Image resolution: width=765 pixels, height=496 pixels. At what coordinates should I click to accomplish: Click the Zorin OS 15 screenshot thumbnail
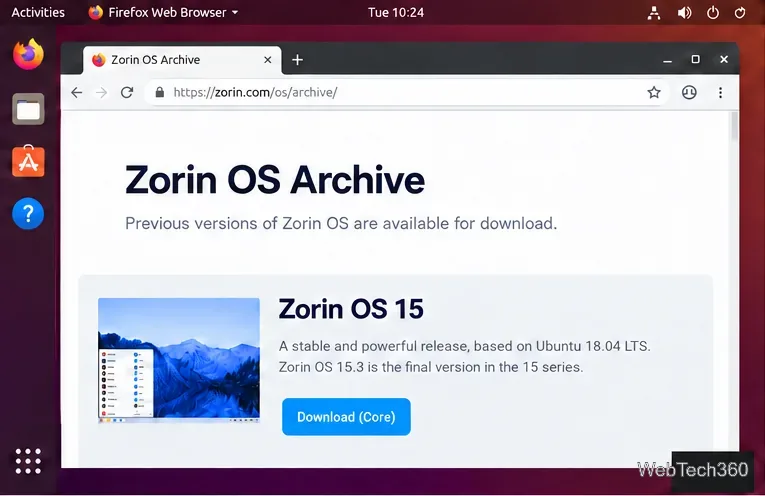click(x=179, y=359)
